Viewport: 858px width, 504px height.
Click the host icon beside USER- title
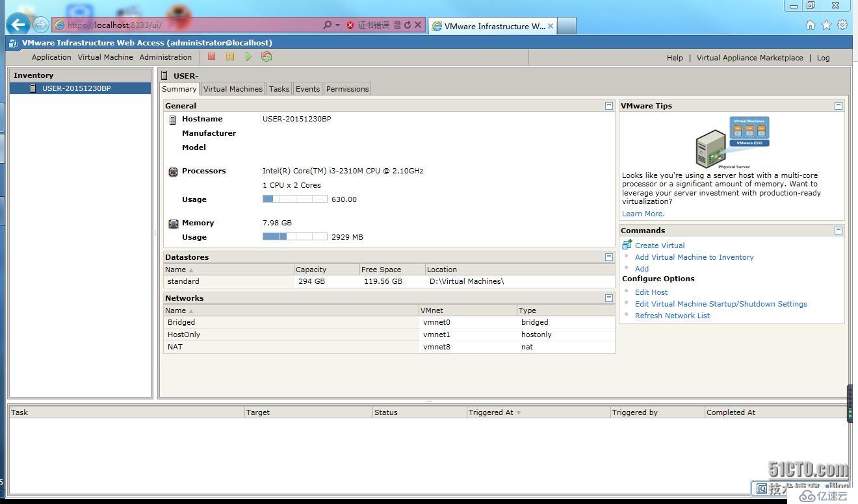(165, 75)
